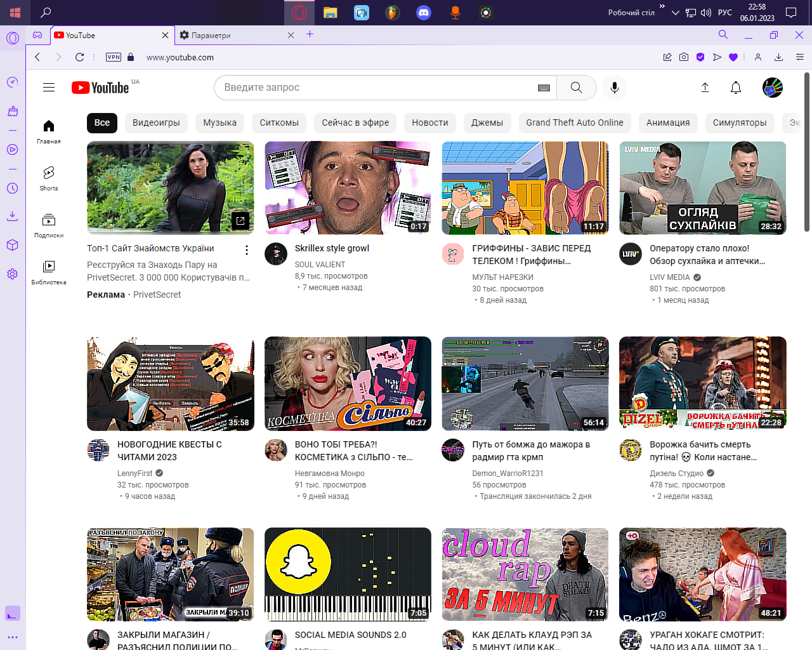
Task: Select the Grand Theft Auto Online chip
Action: 575,123
